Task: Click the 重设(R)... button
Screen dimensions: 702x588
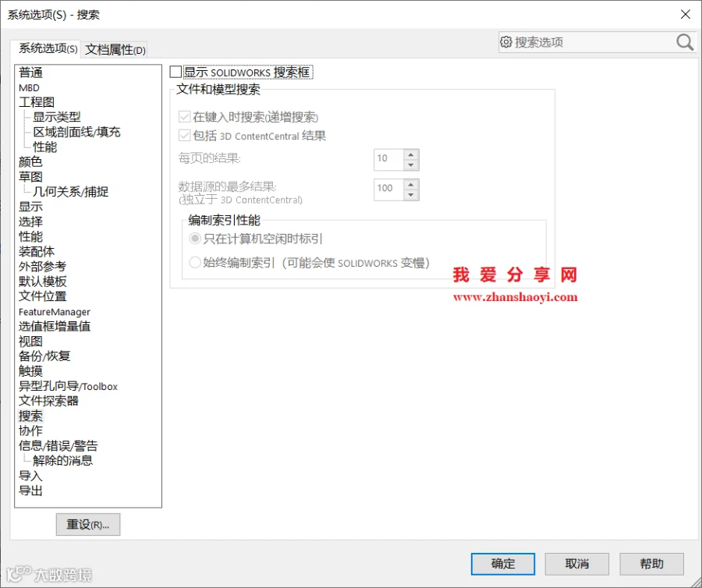Action: coord(88,525)
